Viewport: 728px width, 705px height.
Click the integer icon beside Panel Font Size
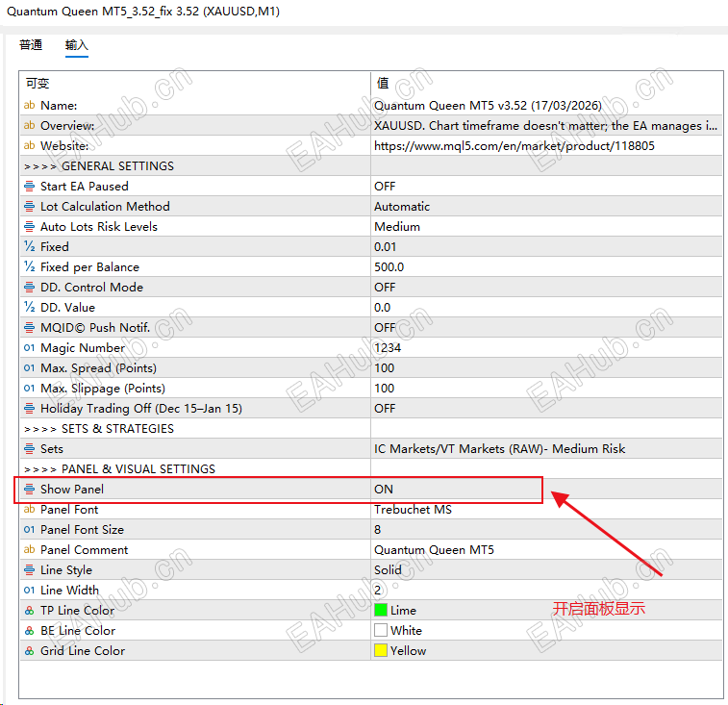[29, 529]
